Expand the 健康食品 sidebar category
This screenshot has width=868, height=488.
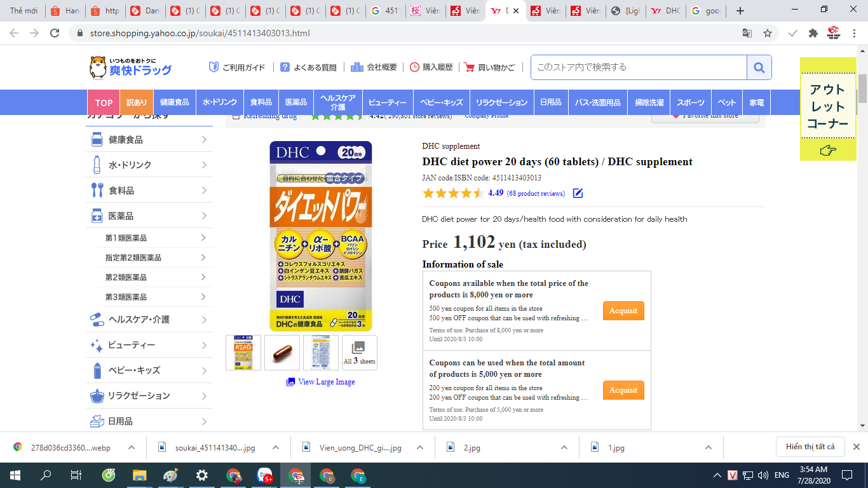pos(149,140)
